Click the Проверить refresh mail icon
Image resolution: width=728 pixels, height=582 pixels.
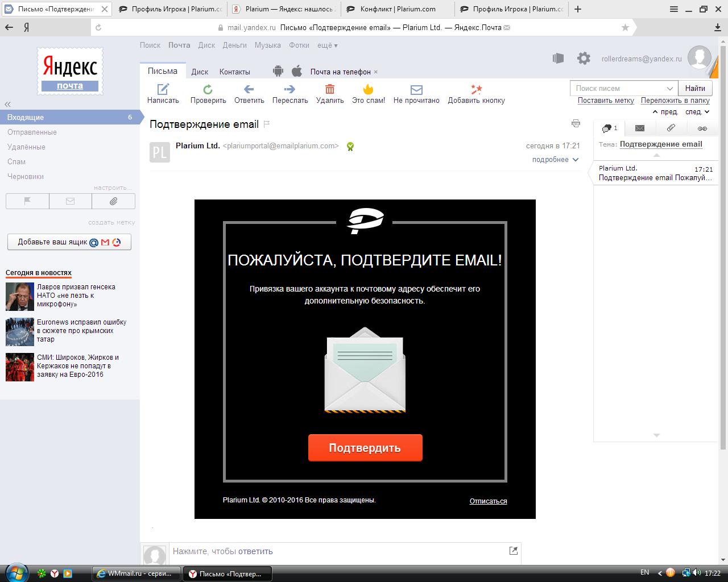(x=208, y=89)
